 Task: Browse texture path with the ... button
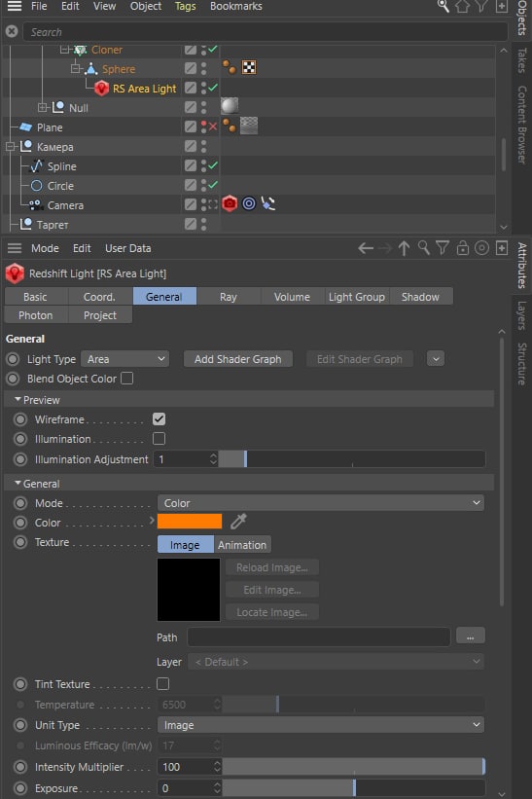(471, 636)
